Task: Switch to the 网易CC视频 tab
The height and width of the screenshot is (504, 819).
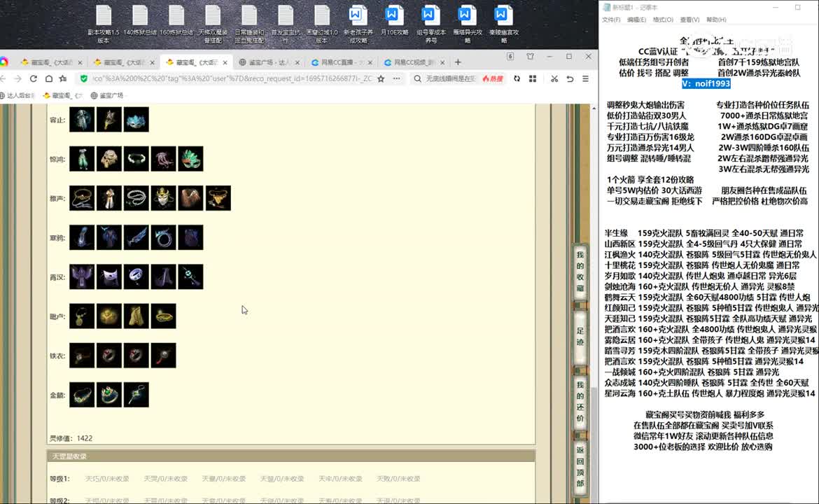Action: [x=414, y=62]
